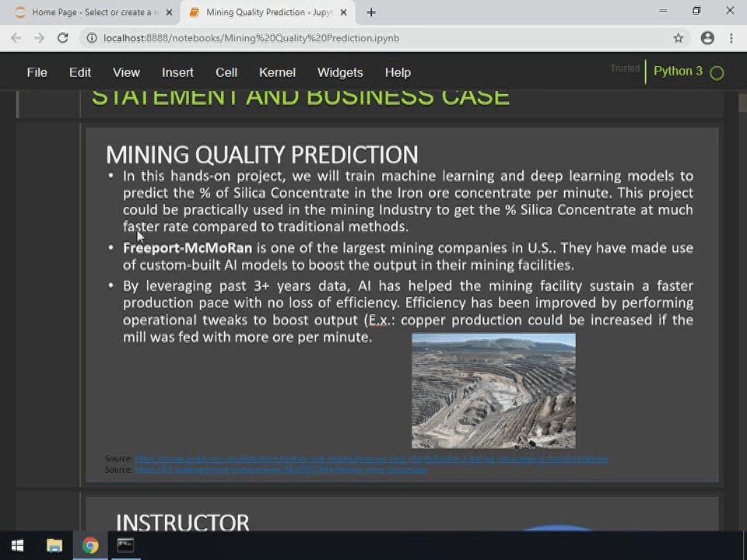747x560 pixels.
Task: Reload the notebook page
Action: pos(62,38)
